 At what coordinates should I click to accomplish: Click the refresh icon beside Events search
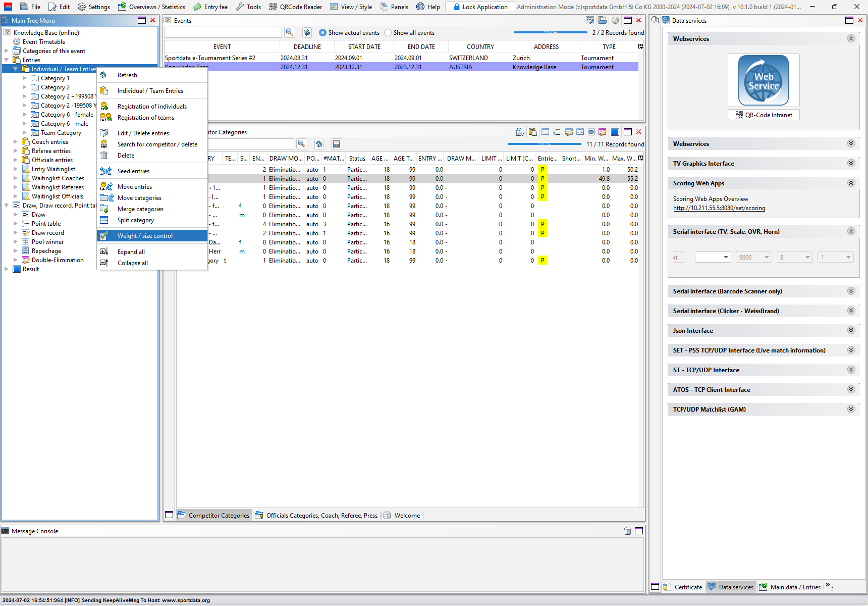[307, 32]
